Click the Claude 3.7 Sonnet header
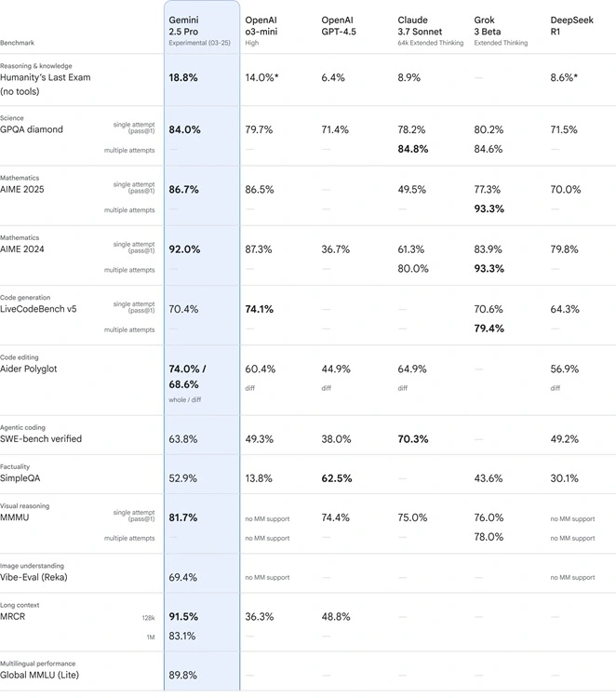Viewport: 616px width, 698px height. (420, 26)
